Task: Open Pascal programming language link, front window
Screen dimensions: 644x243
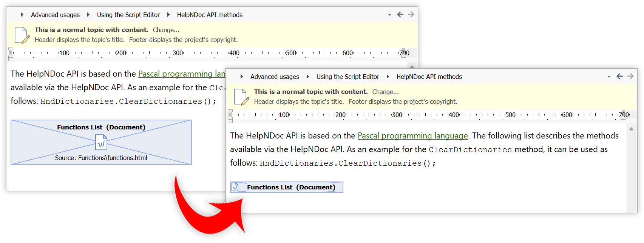Action: click(412, 136)
